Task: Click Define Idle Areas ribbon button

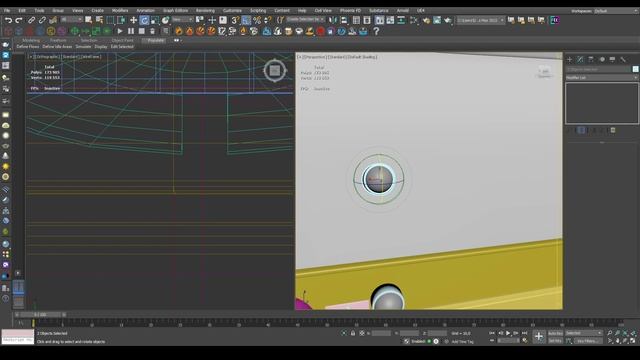Action: coord(57,47)
